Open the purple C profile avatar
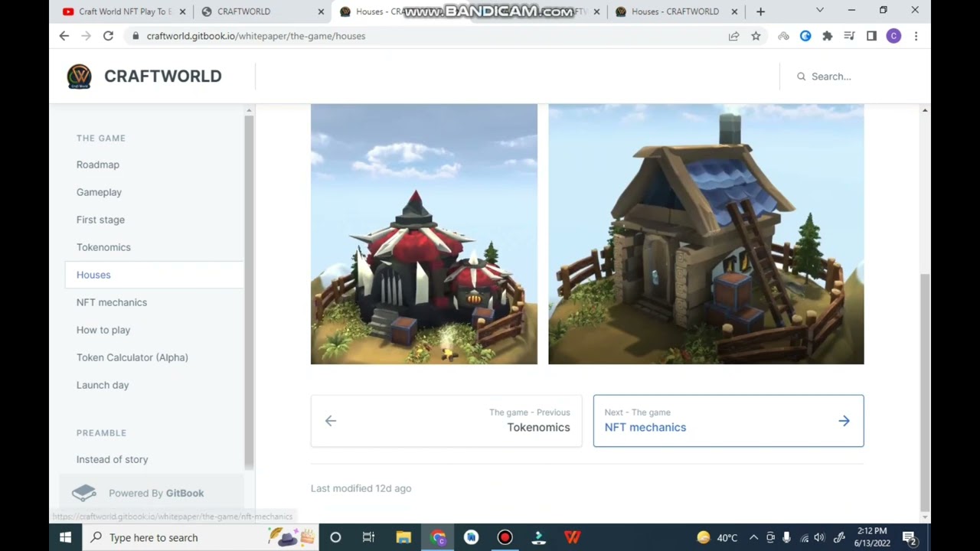This screenshot has width=980, height=551. pos(893,36)
